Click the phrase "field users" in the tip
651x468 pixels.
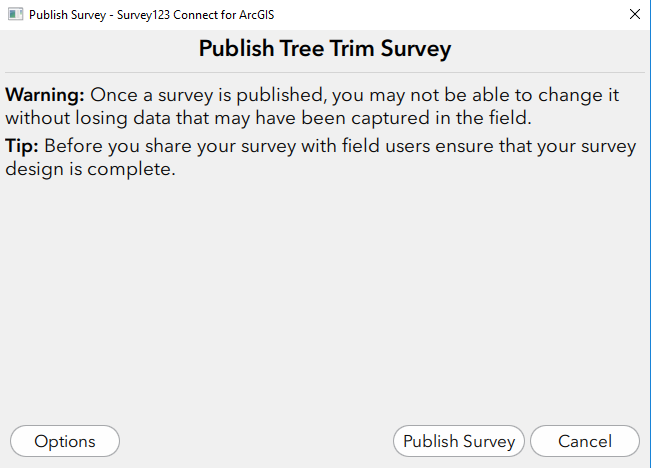(386, 146)
